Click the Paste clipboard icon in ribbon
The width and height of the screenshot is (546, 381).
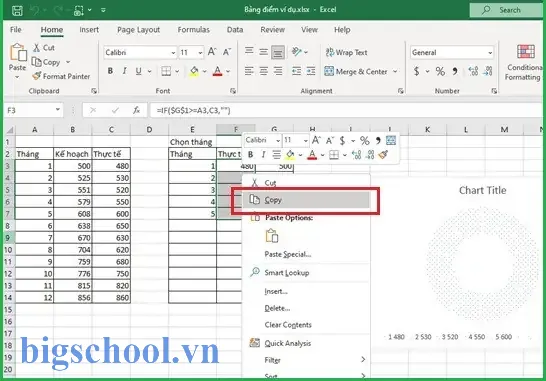point(18,53)
